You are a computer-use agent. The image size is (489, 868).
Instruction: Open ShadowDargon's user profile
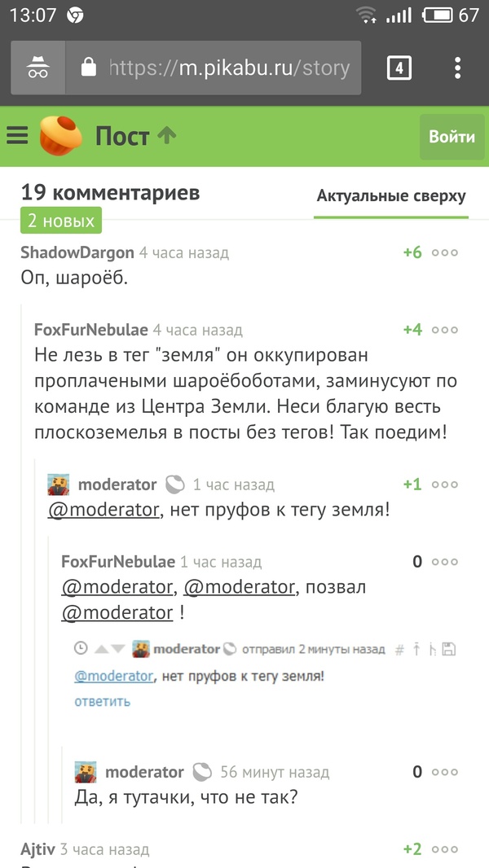[77, 253]
